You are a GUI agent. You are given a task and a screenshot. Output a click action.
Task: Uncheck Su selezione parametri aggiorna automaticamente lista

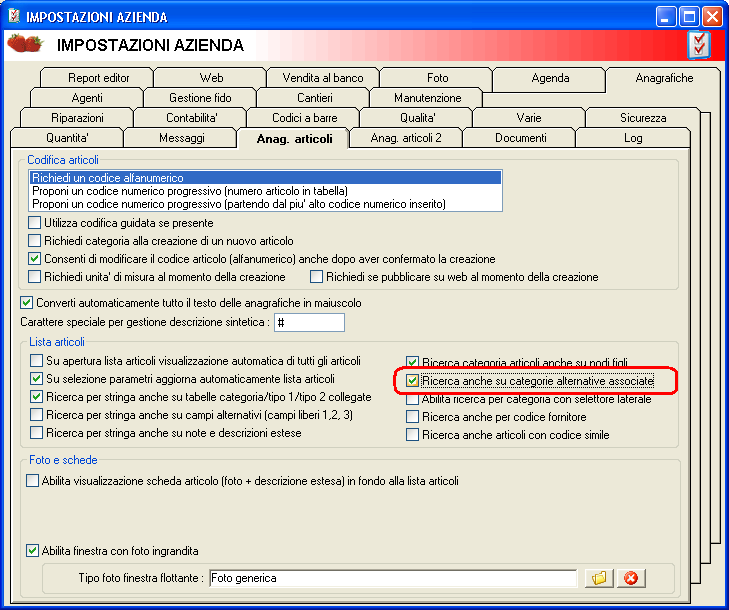[36, 379]
